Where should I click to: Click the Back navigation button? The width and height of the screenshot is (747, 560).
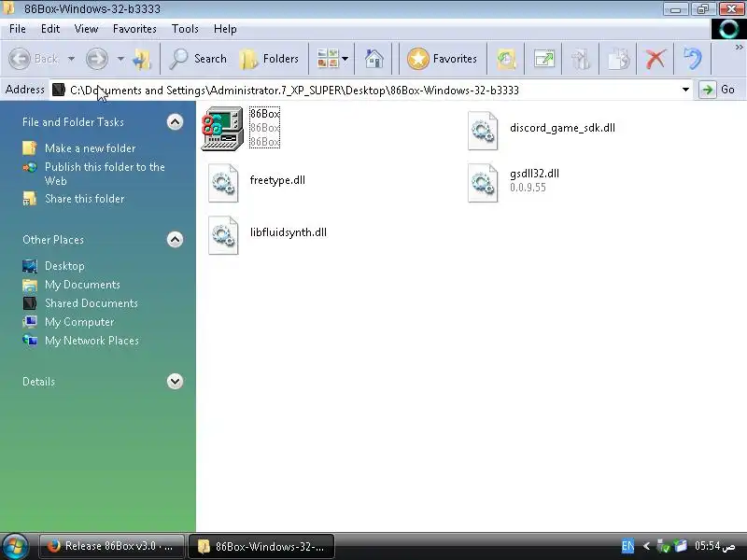coord(34,59)
